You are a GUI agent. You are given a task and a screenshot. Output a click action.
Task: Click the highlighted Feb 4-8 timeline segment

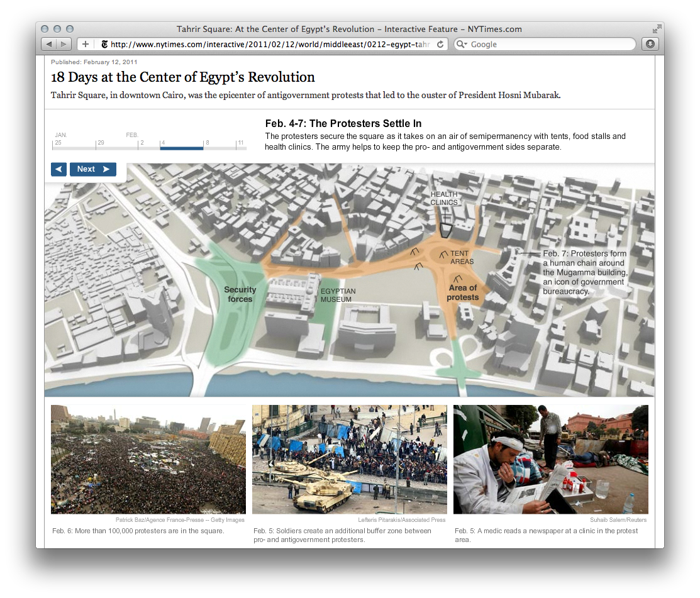point(181,148)
